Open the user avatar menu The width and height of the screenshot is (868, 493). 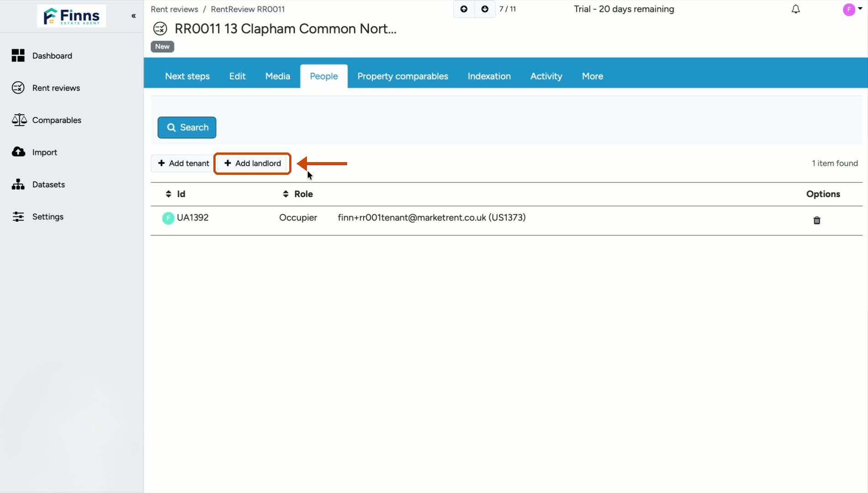click(852, 9)
